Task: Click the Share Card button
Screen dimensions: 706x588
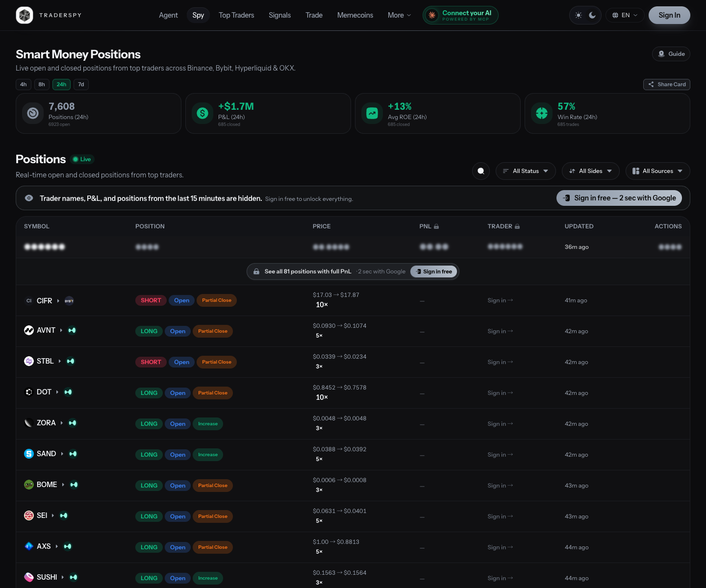Action: pyautogui.click(x=667, y=84)
